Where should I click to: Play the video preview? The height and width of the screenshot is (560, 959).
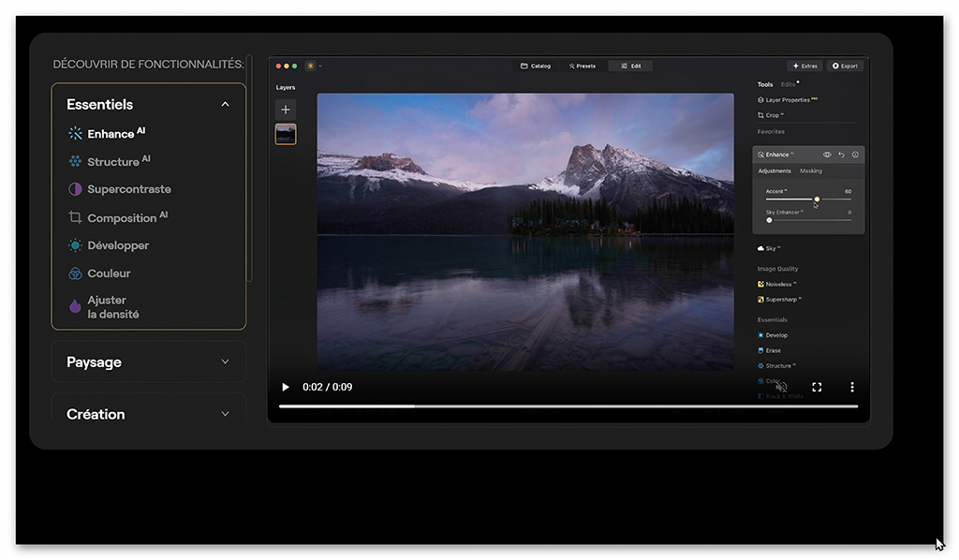[x=285, y=387]
